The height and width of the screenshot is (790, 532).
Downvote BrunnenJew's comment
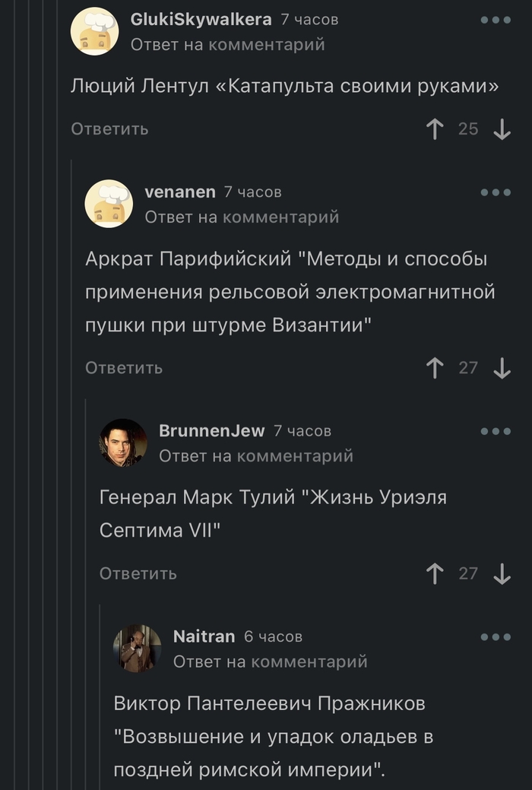point(502,573)
